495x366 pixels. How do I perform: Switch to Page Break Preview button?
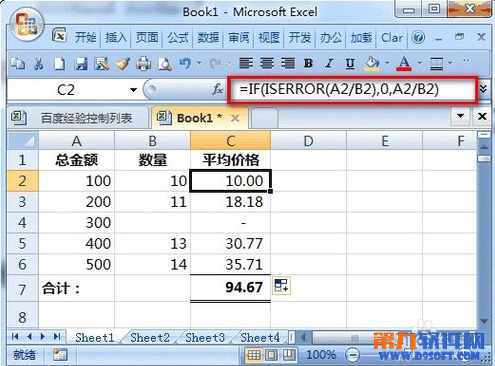(x=289, y=355)
